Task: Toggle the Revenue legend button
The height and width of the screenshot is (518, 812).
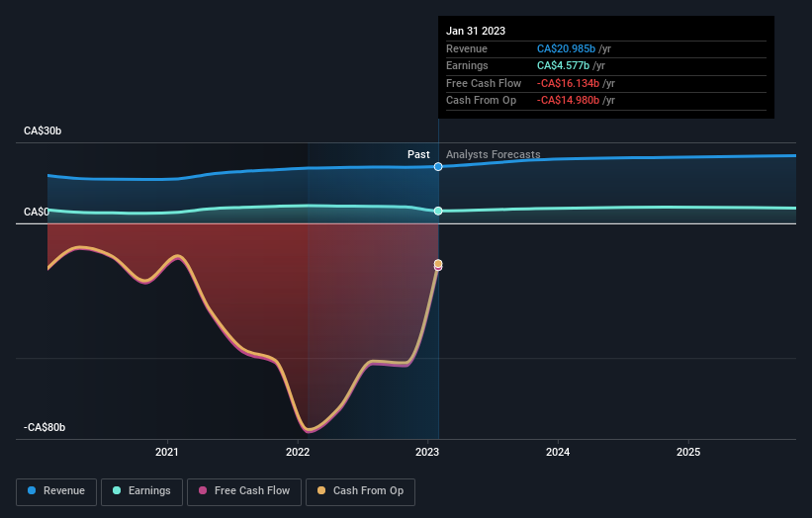Action: click(x=56, y=491)
